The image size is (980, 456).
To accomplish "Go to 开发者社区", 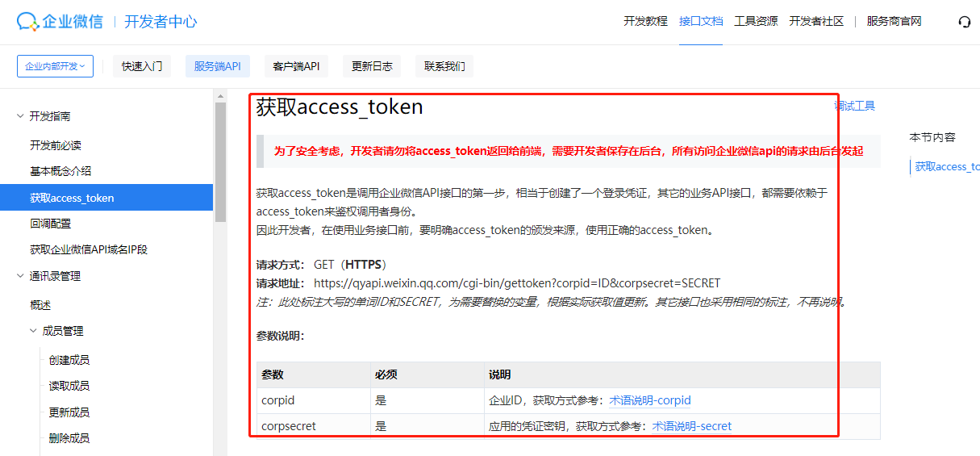I will coord(816,21).
